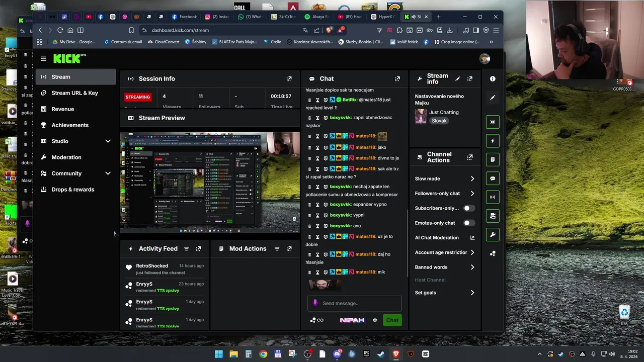Click the KICK logo

click(x=69, y=59)
